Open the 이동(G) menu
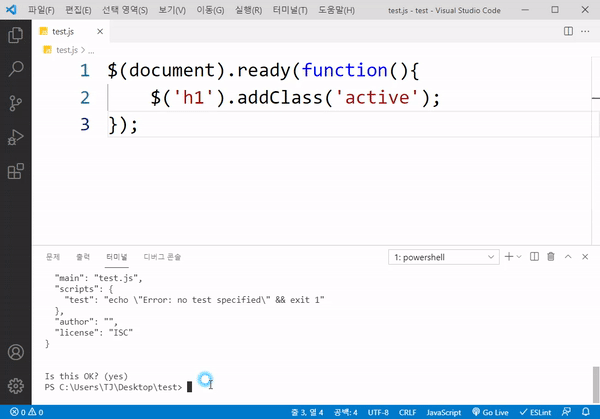The height and width of the screenshot is (419, 600). click(x=210, y=10)
